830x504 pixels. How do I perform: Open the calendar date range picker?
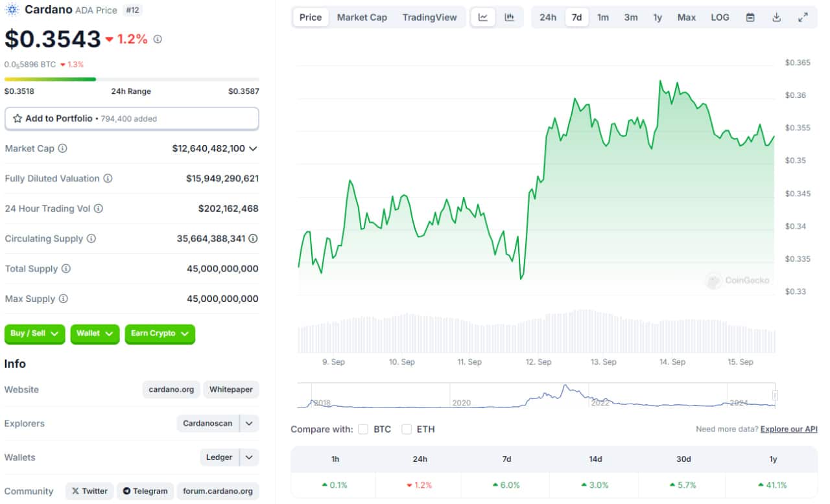click(750, 17)
